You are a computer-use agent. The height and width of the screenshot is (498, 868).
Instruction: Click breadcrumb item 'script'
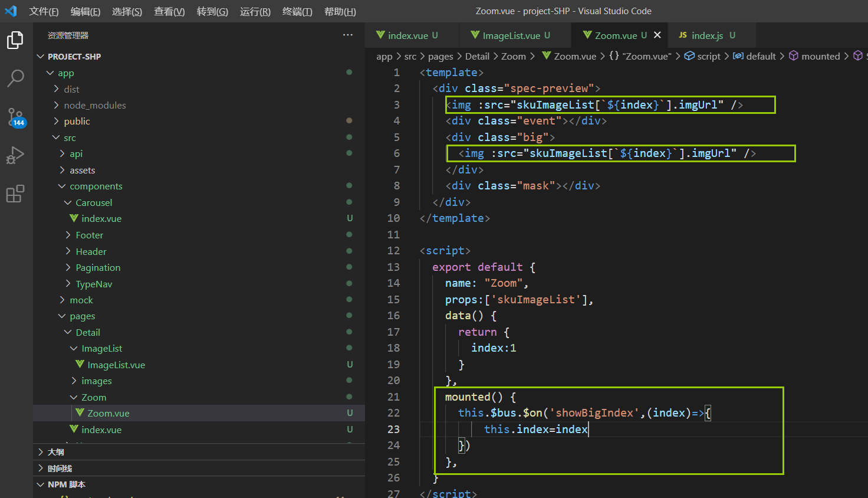(x=702, y=56)
